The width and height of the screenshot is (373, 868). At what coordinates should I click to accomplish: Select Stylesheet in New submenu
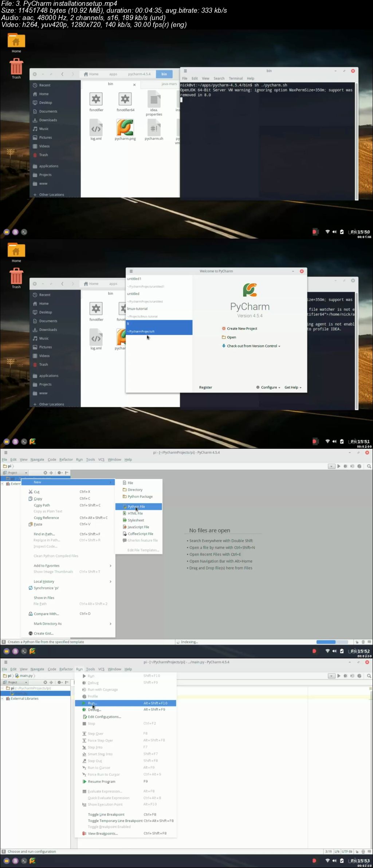coord(139,520)
